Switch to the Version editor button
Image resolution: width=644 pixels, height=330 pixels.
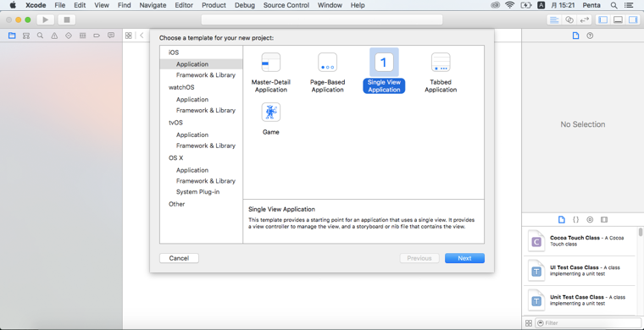pos(584,19)
